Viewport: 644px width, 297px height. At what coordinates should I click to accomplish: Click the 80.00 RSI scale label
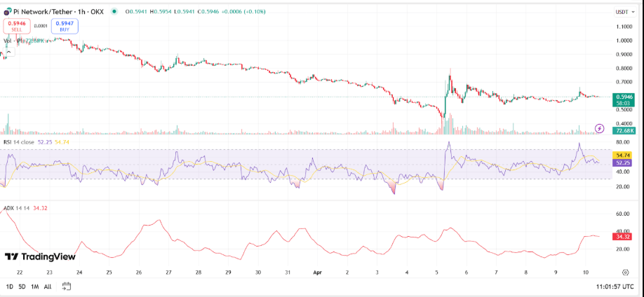623,142
